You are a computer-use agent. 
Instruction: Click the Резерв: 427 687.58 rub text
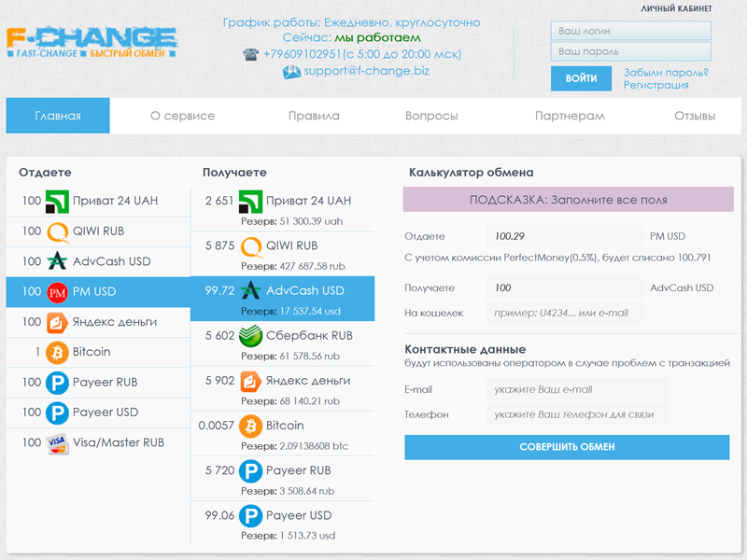(x=292, y=266)
